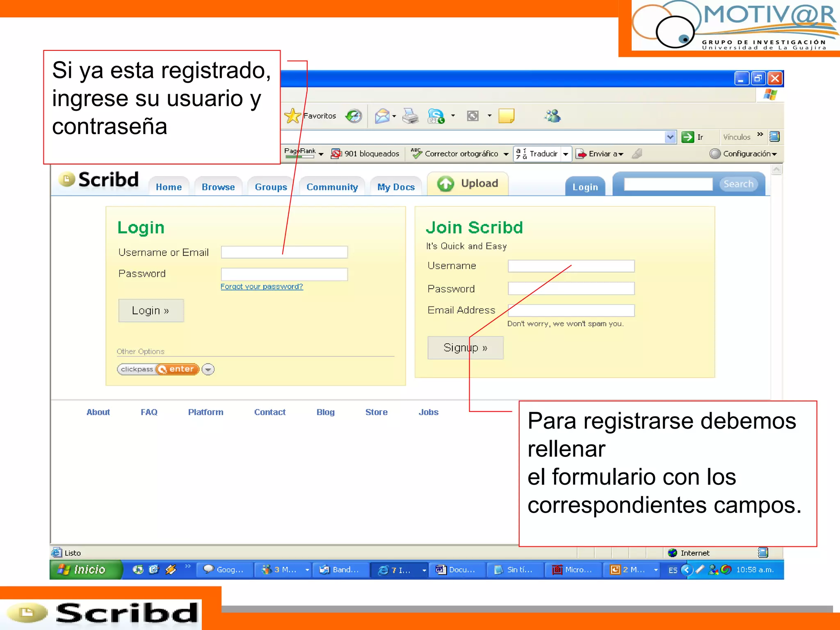The height and width of the screenshot is (630, 840).
Task: Open the Band... taskbar item
Action: pyautogui.click(x=340, y=570)
